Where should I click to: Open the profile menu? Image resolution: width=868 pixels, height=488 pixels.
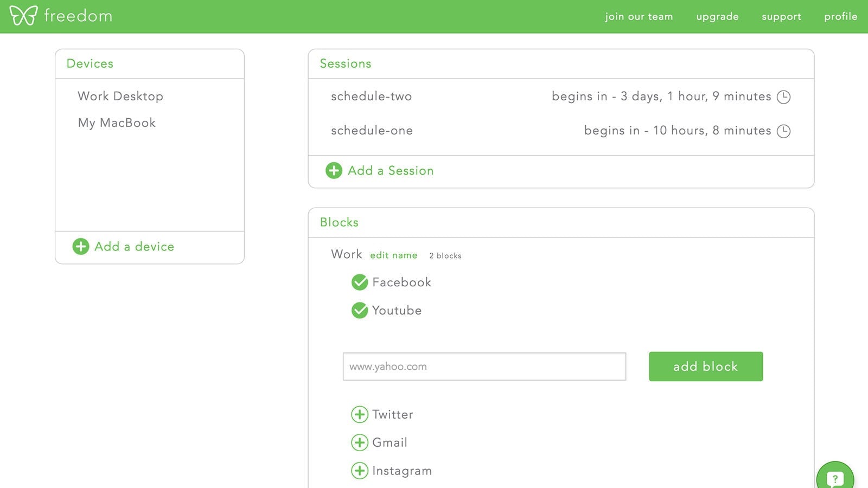pos(840,17)
